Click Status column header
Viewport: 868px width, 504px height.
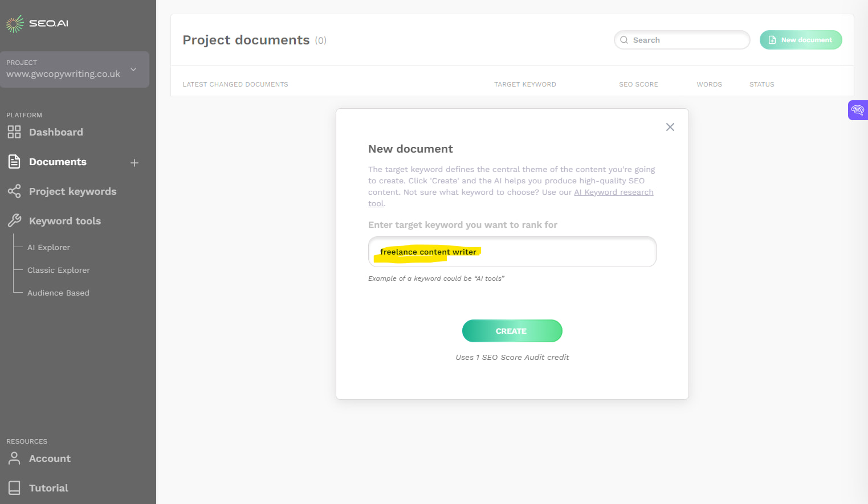pos(761,84)
